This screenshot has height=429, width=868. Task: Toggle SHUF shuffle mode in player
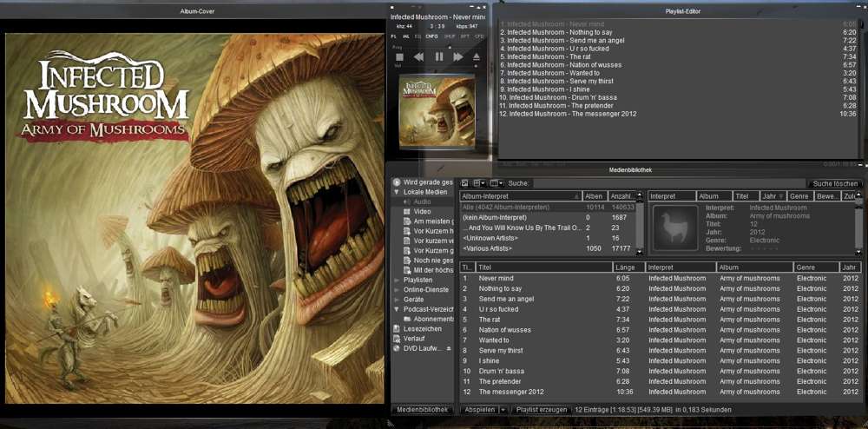point(449,36)
